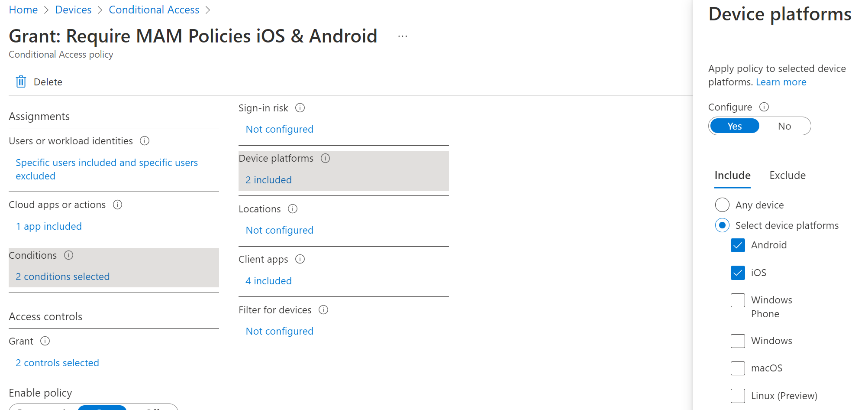The image size is (868, 410).
Task: Click the Delete trash can icon
Action: click(21, 81)
